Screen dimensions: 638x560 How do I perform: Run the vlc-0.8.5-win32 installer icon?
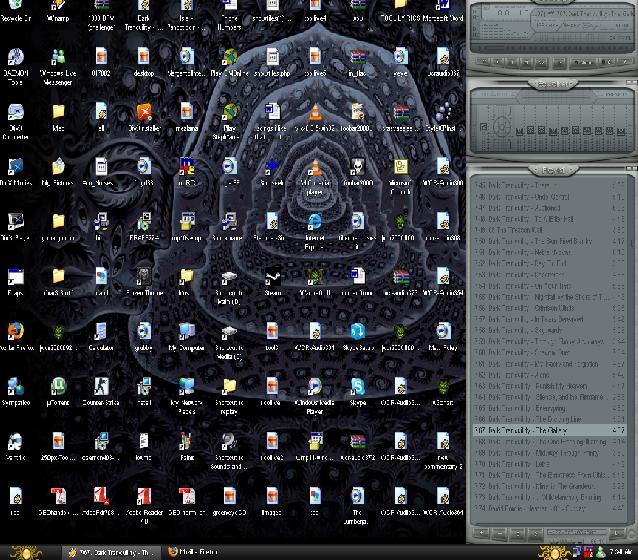[315, 117]
